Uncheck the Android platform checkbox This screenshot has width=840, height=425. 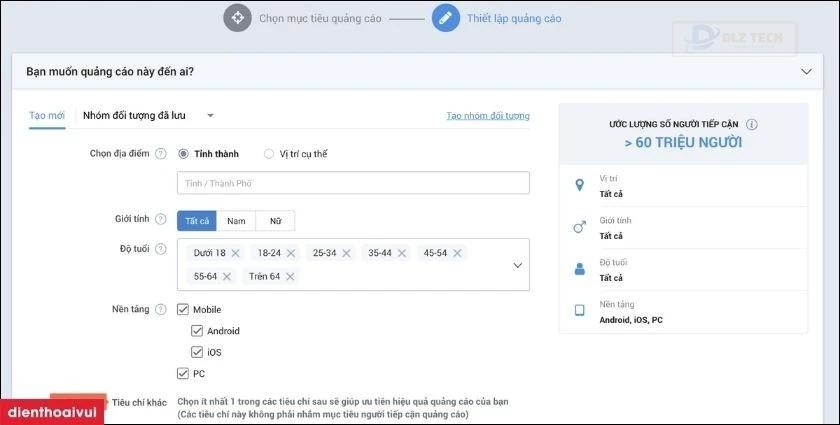[x=197, y=331]
